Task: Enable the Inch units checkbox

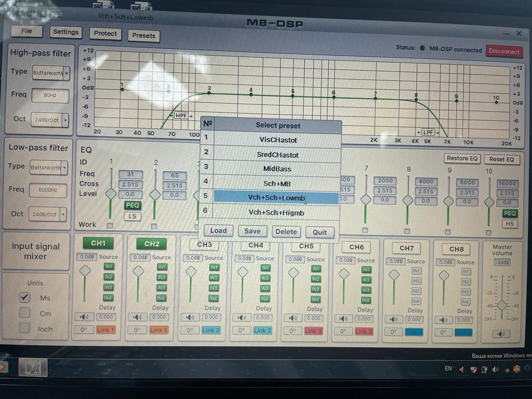Action: click(24, 328)
